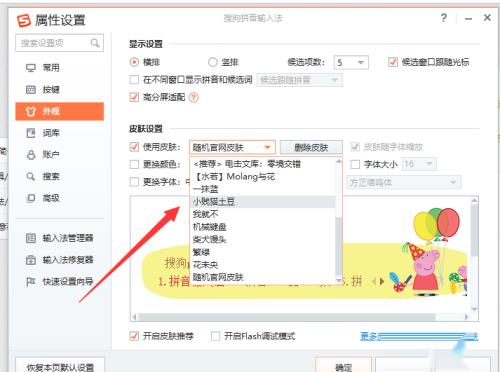Screen dimensions: 500x372
Task: Toggle the 候选窗口跟随光标 checkbox
Action: pyautogui.click(x=393, y=62)
